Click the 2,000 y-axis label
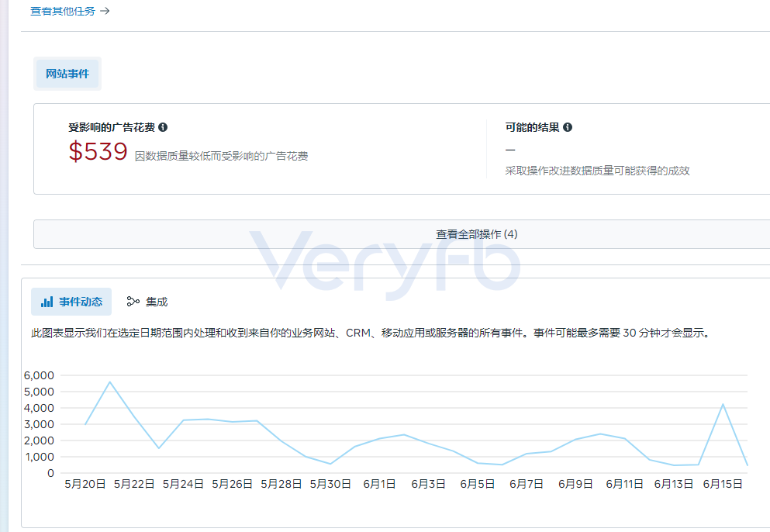The image size is (770, 532). click(x=39, y=440)
